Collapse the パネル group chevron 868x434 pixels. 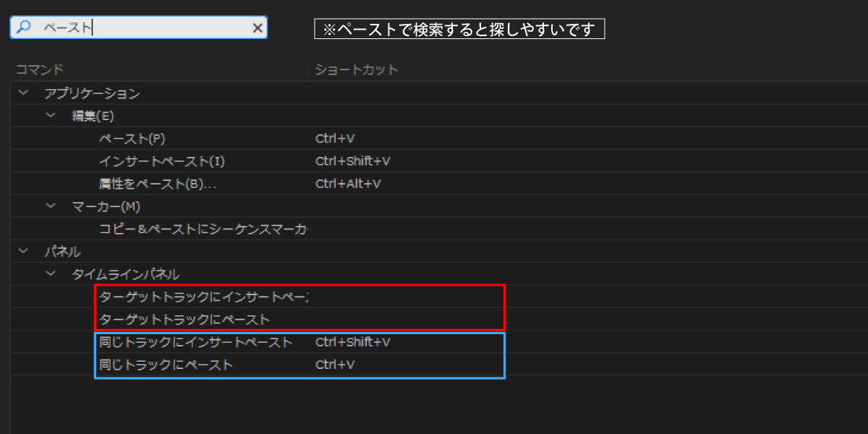[x=23, y=252]
